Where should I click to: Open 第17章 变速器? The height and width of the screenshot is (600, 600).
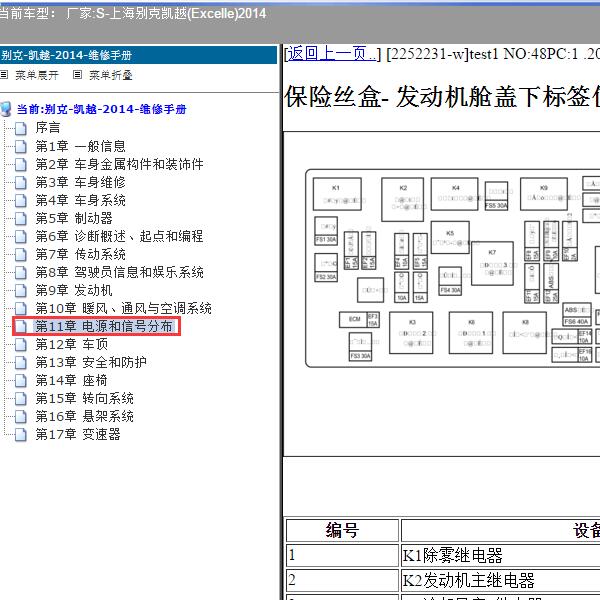[x=78, y=434]
